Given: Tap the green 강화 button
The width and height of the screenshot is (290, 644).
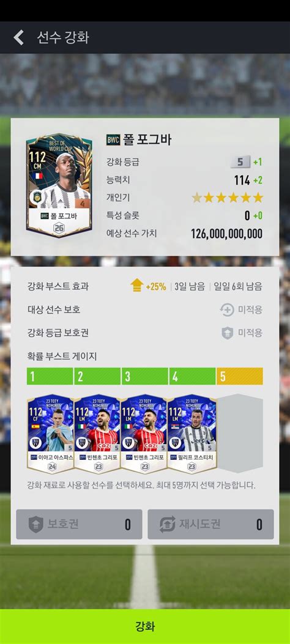Looking at the screenshot, I should [145, 626].
